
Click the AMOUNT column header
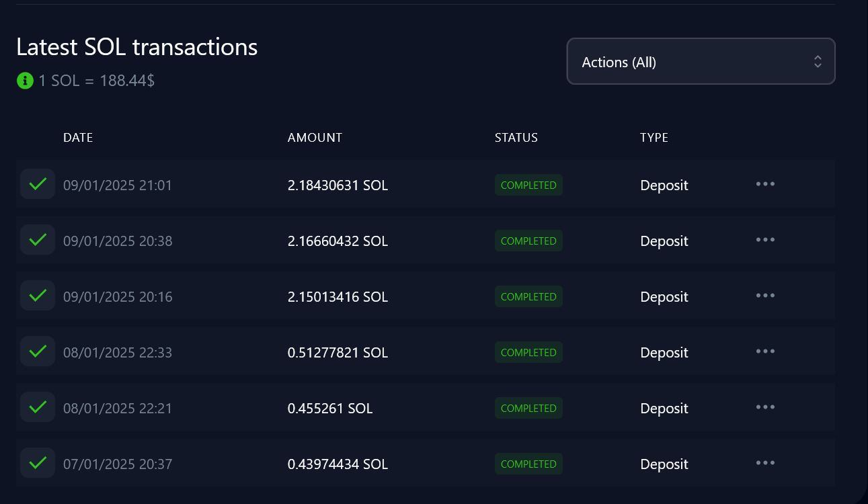[x=315, y=138]
